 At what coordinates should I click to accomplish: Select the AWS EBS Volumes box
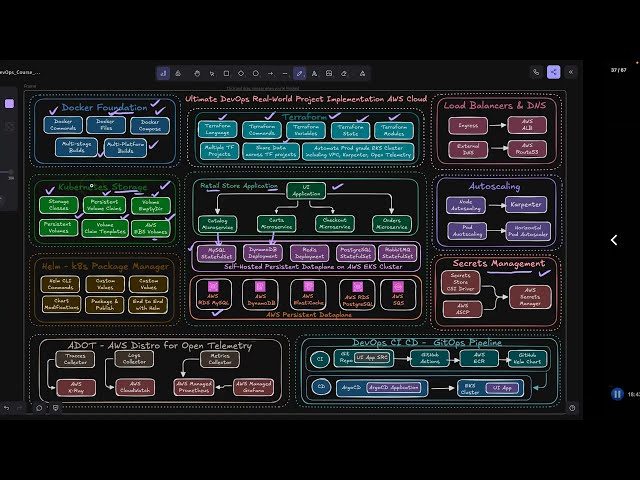point(151,229)
